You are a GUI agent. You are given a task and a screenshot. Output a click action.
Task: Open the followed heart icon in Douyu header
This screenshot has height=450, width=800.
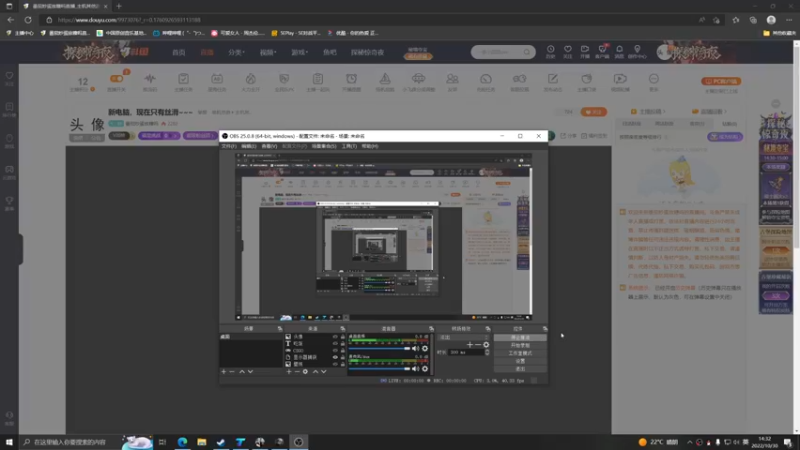[567, 49]
